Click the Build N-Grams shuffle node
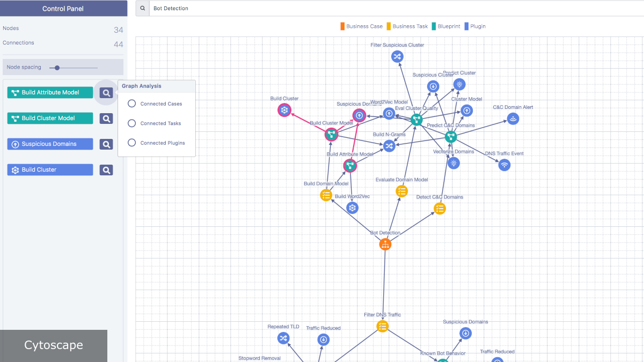Image resolution: width=644 pixels, height=362 pixels. [x=389, y=146]
